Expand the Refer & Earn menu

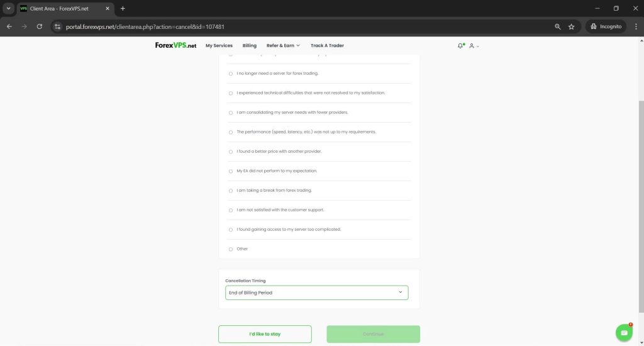coord(283,46)
